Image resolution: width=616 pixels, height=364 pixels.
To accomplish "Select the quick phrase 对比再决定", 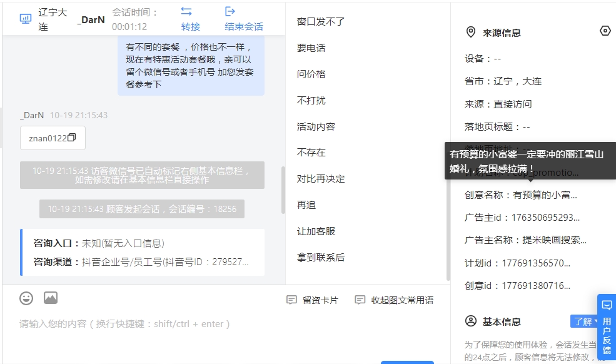I will (321, 179).
